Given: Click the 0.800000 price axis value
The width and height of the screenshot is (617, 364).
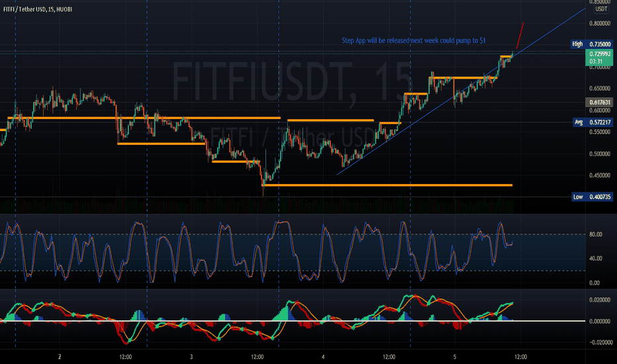Looking at the screenshot, I should coord(600,24).
